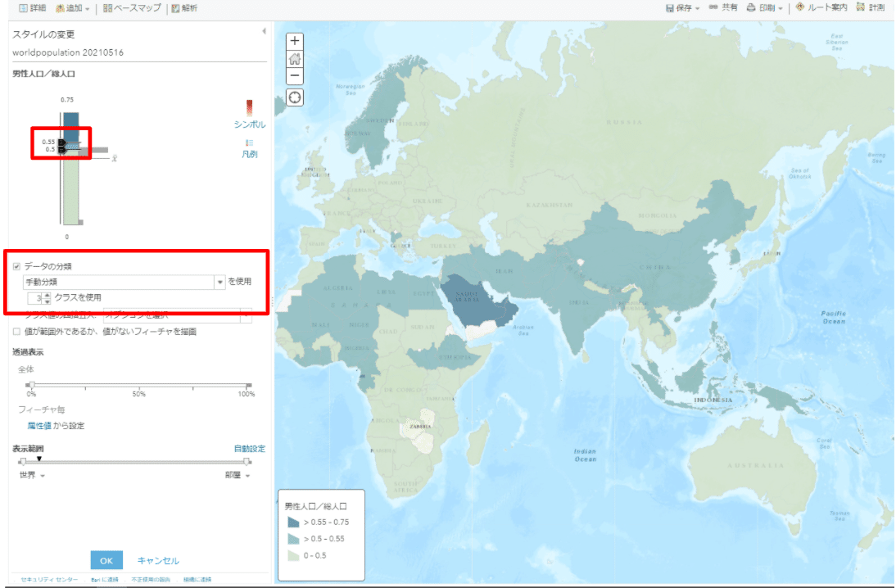
Task: Toggle the データの分類 checkbox
Action: click(16, 266)
